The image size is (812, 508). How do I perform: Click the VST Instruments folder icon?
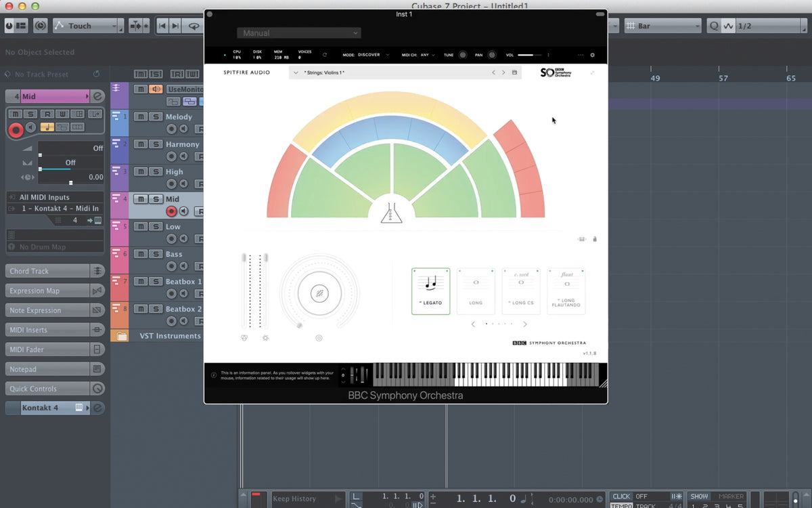(120, 336)
